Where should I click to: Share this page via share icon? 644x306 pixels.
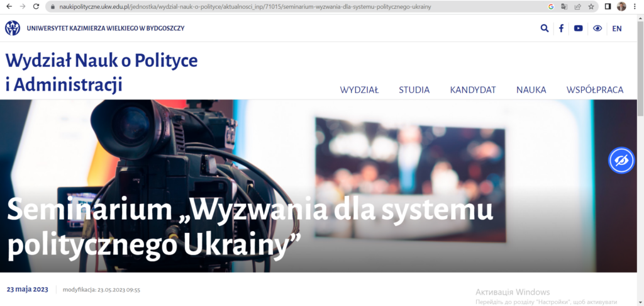pos(577,6)
